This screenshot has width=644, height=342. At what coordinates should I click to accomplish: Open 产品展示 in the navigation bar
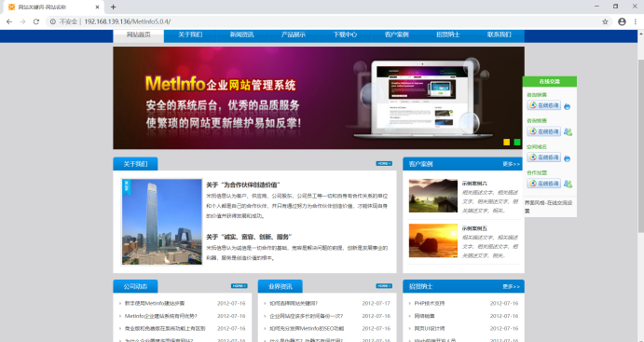pos(294,34)
